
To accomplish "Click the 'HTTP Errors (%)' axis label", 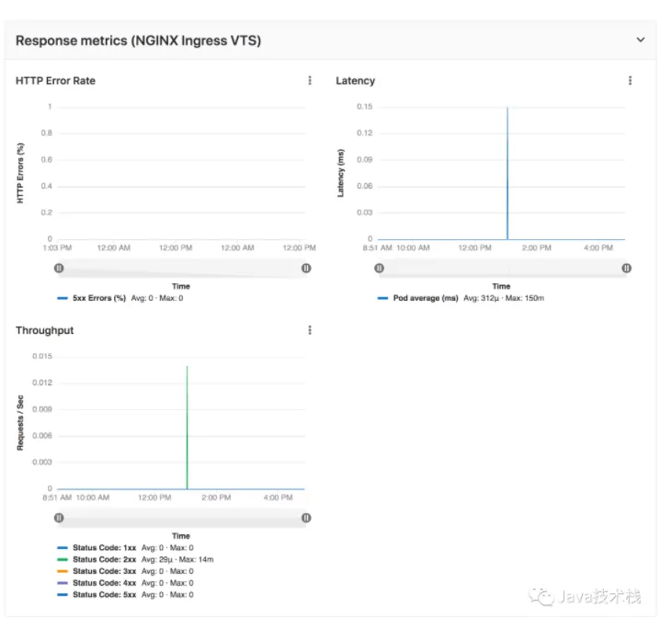I will pos(20,173).
